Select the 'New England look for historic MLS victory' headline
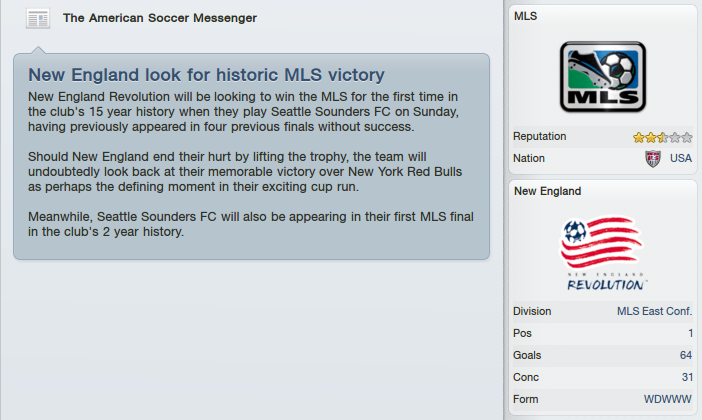This screenshot has height=420, width=702. click(x=207, y=75)
